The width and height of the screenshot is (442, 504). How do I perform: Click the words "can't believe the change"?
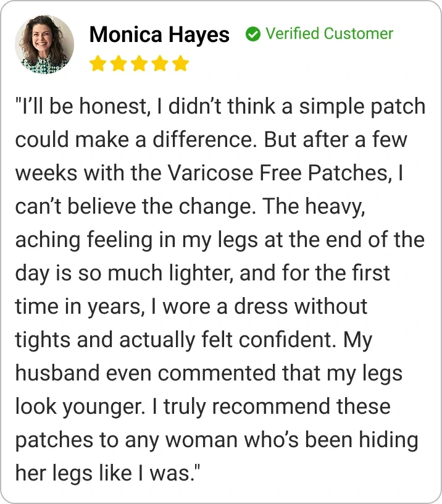(130, 206)
